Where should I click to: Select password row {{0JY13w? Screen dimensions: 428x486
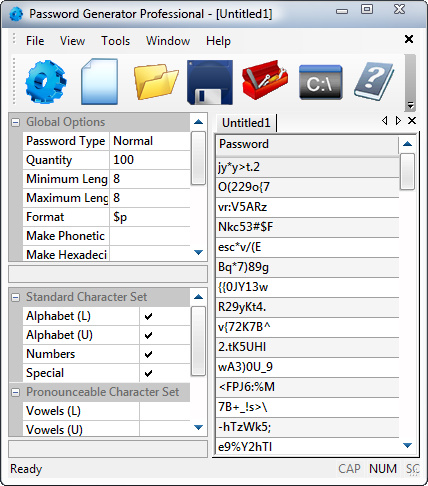(307, 287)
